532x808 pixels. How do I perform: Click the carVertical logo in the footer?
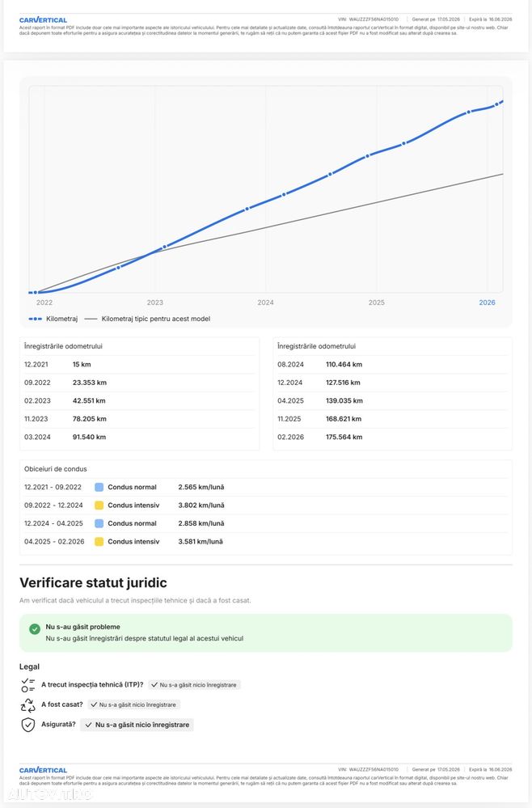(x=43, y=770)
